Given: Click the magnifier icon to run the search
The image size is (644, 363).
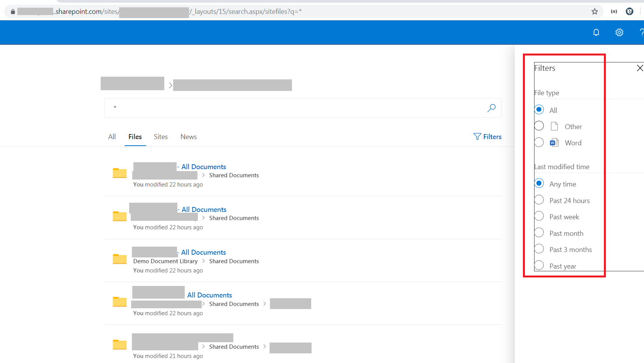Looking at the screenshot, I should pyautogui.click(x=491, y=108).
